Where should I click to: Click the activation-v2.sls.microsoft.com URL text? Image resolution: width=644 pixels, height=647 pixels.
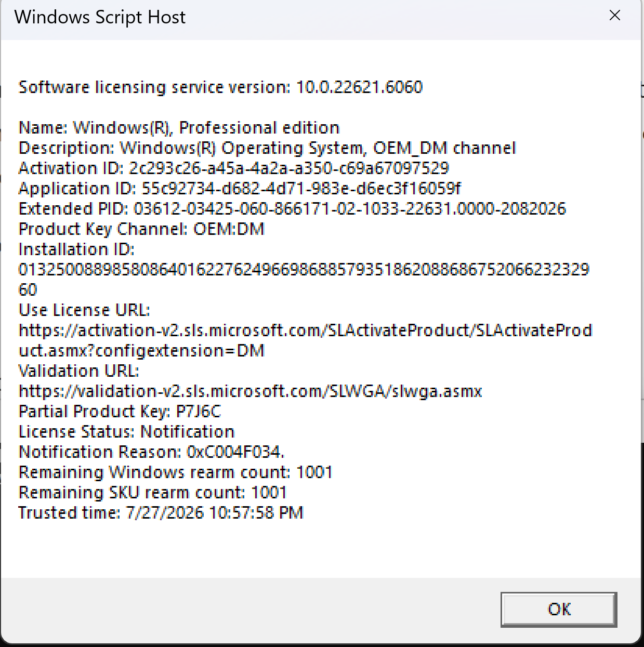306,330
